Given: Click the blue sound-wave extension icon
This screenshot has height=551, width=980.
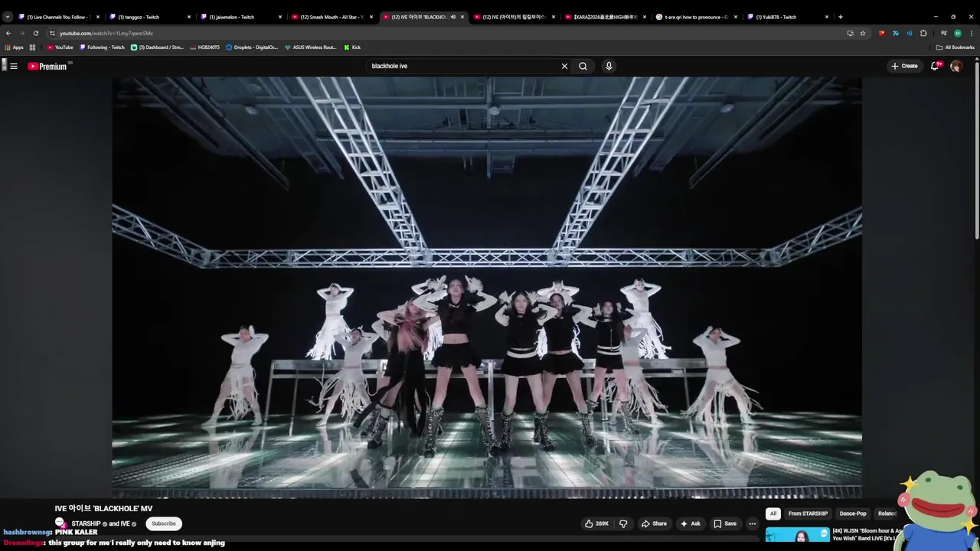Looking at the screenshot, I should (x=910, y=33).
